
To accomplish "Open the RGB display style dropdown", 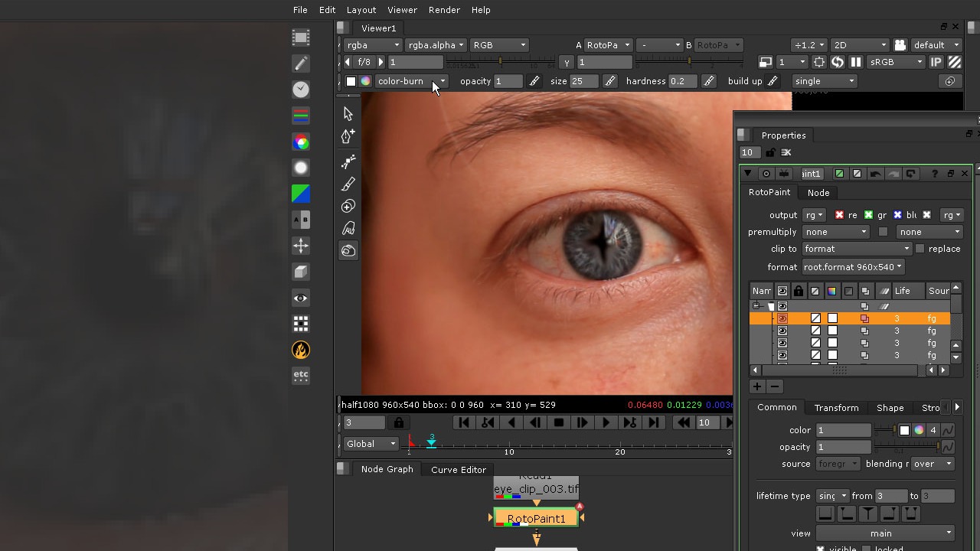I will tap(499, 45).
